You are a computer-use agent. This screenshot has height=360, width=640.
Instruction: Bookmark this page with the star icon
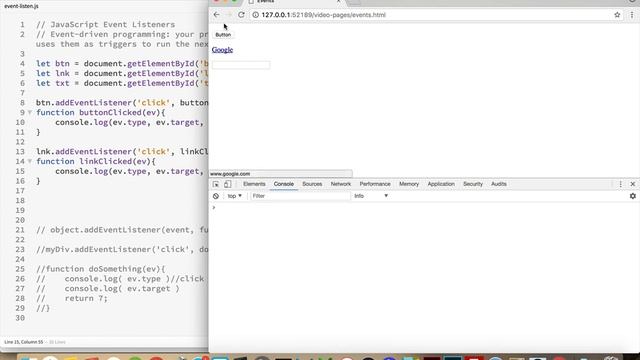(x=617, y=15)
